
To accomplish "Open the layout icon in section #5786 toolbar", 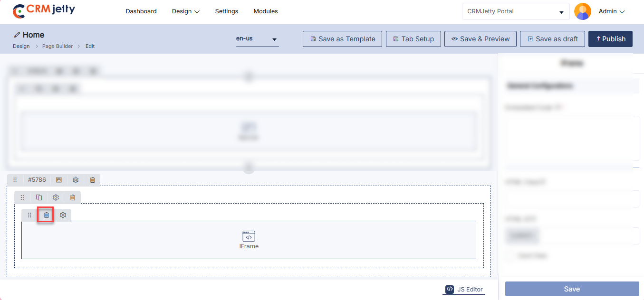I will [x=59, y=180].
